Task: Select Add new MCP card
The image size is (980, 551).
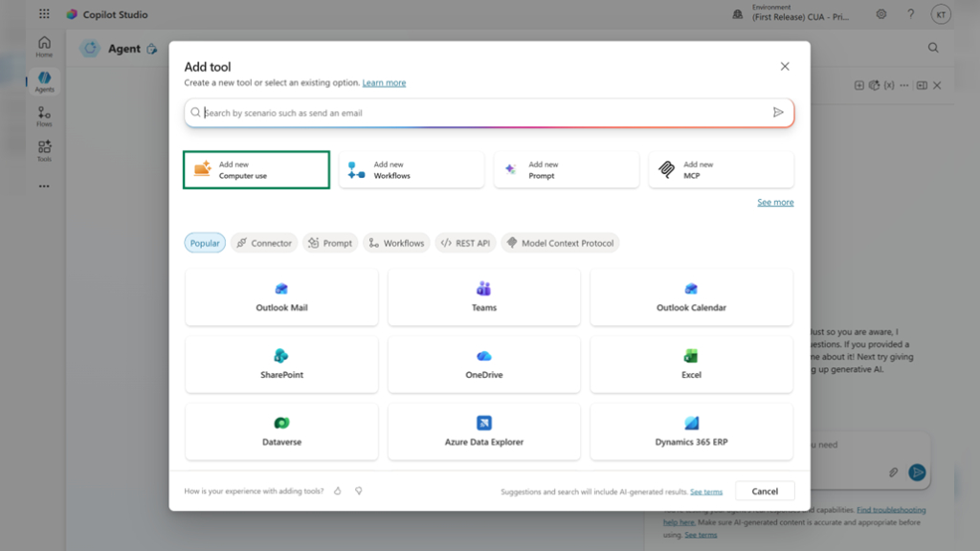Action: pos(722,170)
